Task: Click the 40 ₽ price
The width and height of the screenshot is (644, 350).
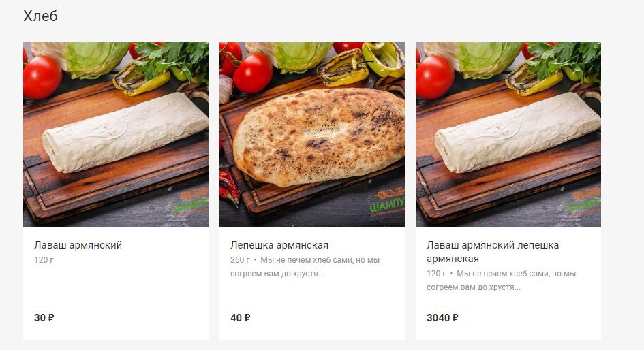Action: click(241, 317)
